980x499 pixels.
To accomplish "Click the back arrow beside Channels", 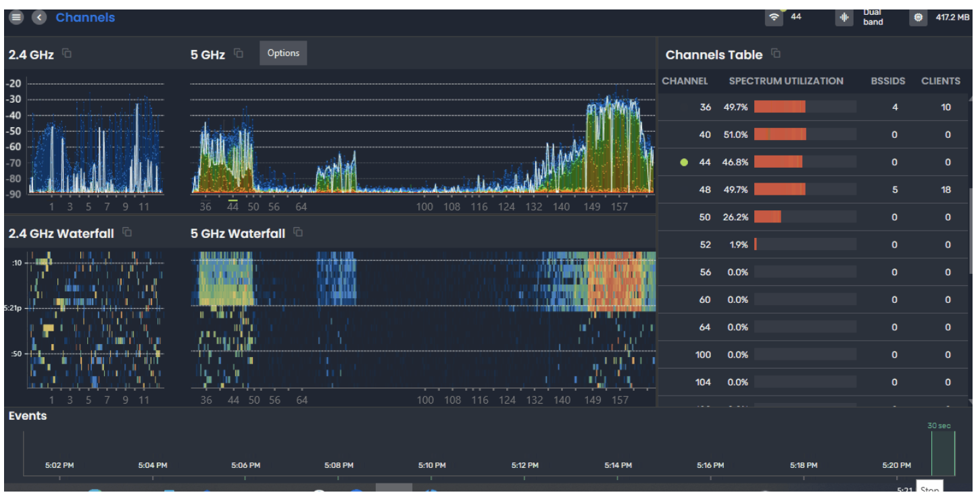I will click(x=39, y=18).
